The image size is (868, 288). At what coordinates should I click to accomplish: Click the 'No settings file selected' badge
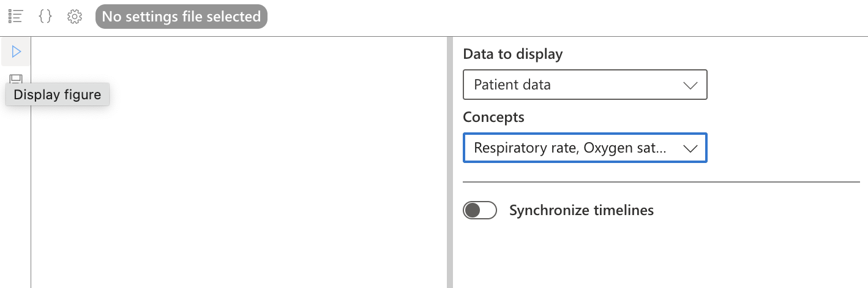(x=182, y=17)
